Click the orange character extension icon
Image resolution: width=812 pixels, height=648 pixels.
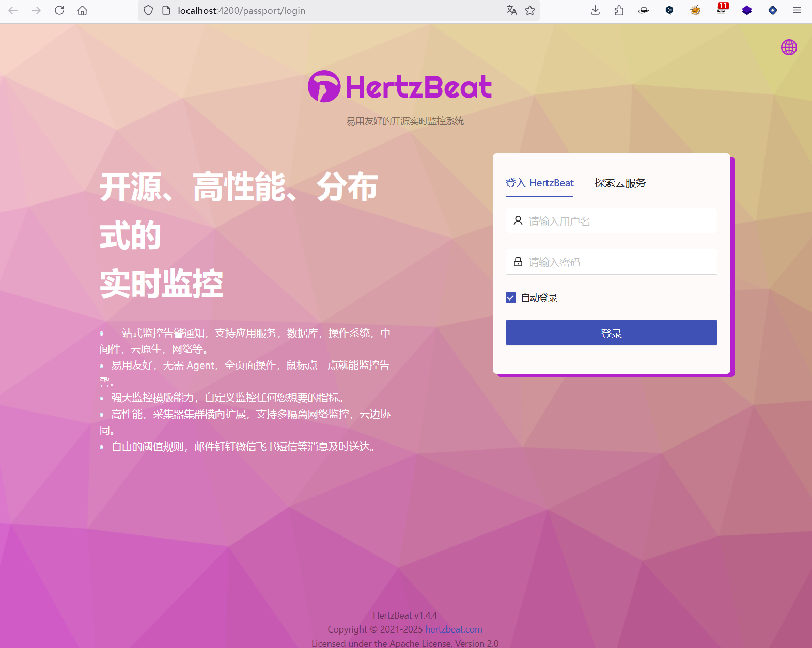pos(695,10)
